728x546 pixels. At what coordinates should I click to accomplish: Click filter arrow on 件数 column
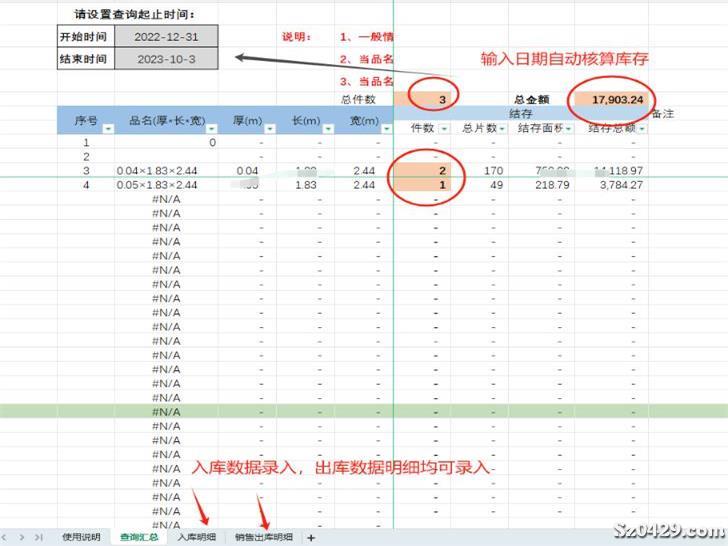444,129
